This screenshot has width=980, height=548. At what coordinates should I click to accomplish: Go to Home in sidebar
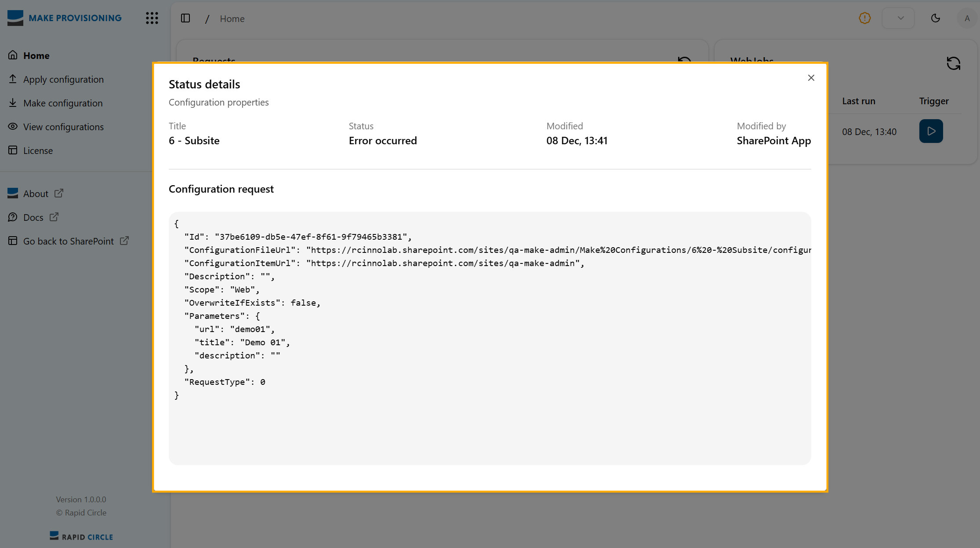(x=36, y=55)
